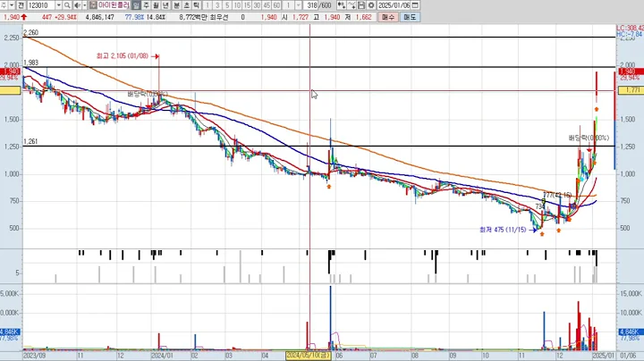The image size is (644, 361).
Task: Expand the dropdown next to the speaker icon
Action: click(x=85, y=5)
